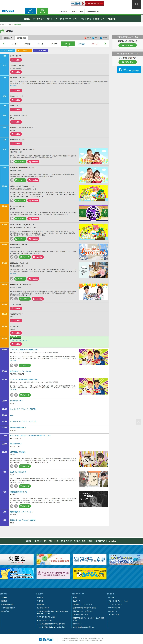
Task: Select the ラジオ mode tab
Action: 42,11
